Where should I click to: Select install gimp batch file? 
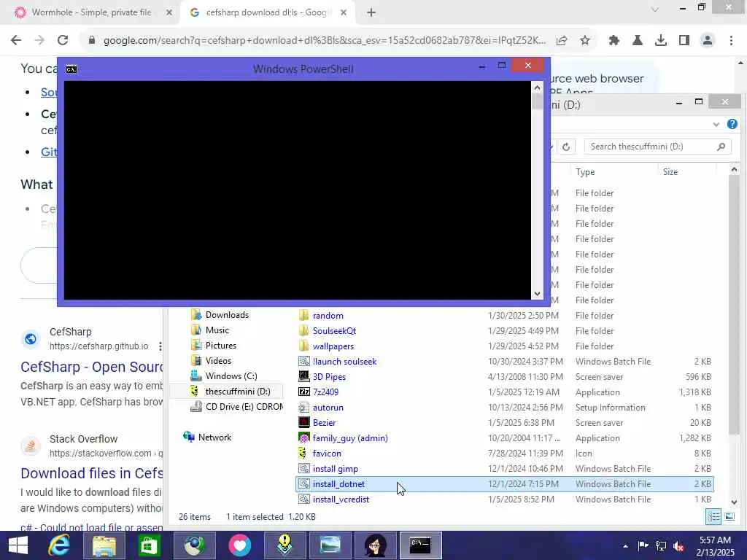[x=335, y=469]
